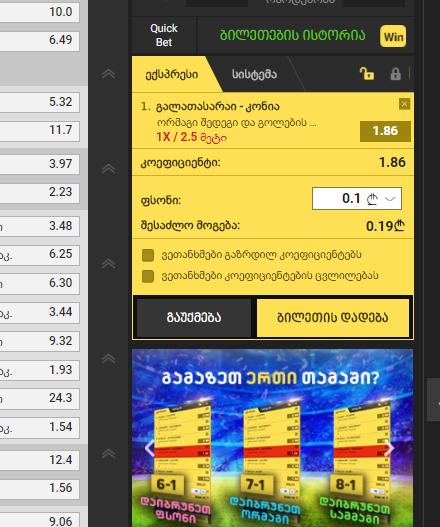Collapse section with chevron beside 12.4
The image size is (440, 527).
pyautogui.click(x=108, y=454)
